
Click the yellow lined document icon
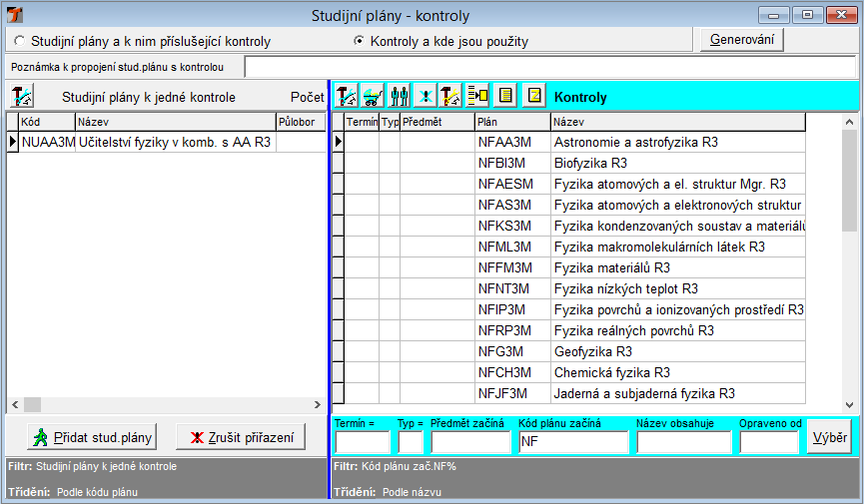click(505, 97)
